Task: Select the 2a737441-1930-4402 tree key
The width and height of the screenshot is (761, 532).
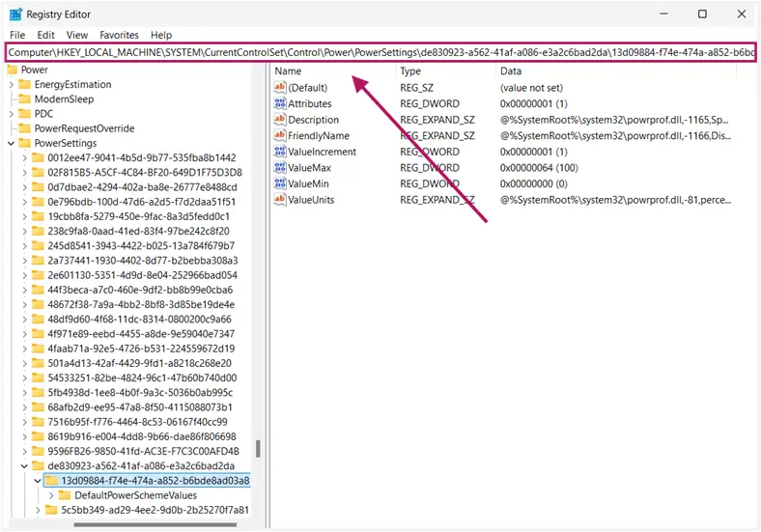Action: (x=143, y=260)
